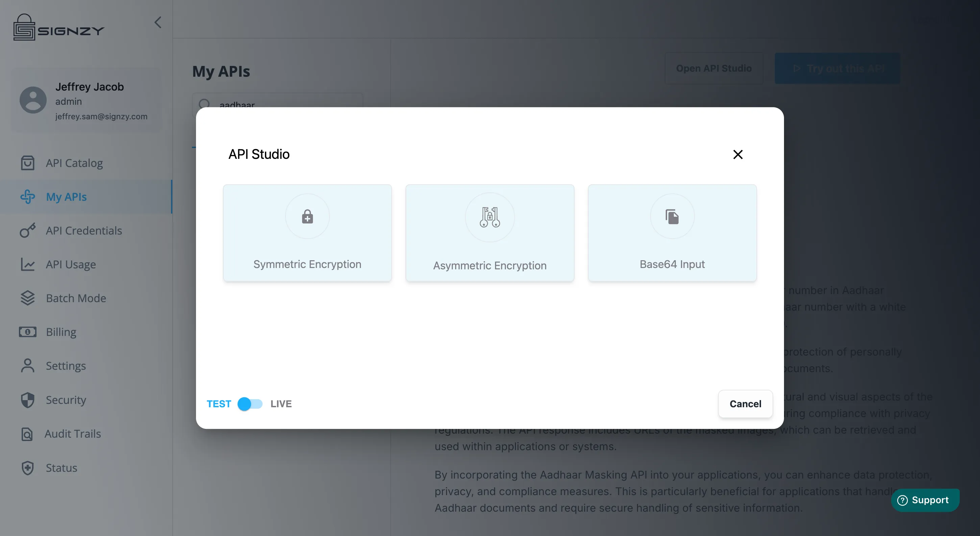This screenshot has height=536, width=980.
Task: Click Open API Studio button behind dialog
Action: click(714, 69)
